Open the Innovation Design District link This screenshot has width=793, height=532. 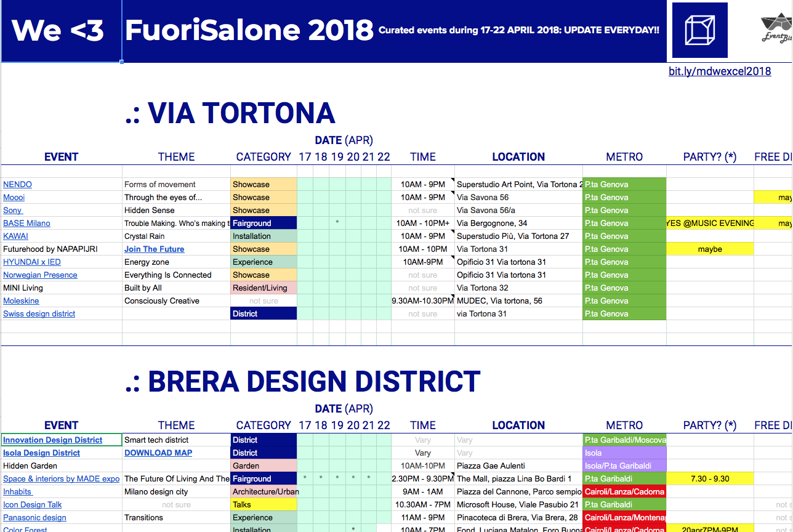point(52,440)
